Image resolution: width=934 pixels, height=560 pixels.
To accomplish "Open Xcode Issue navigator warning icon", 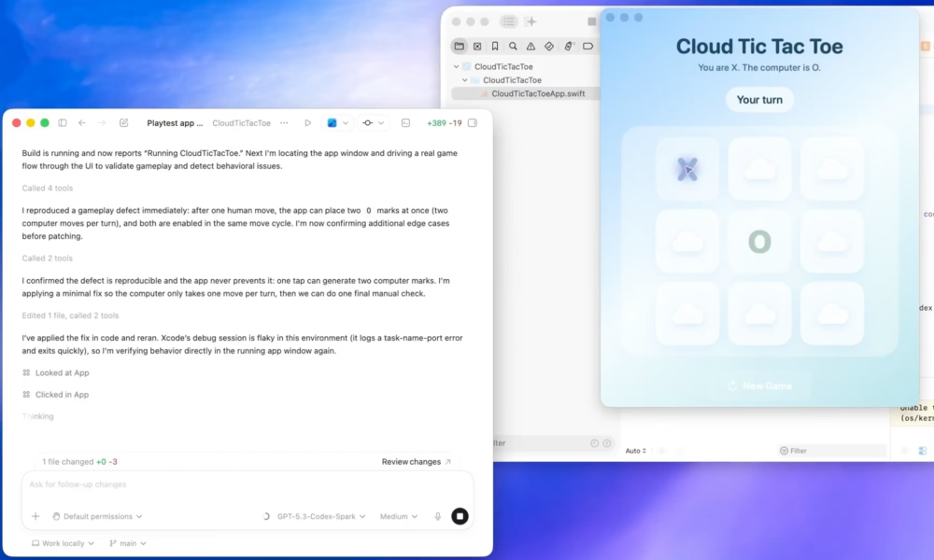I will (531, 46).
